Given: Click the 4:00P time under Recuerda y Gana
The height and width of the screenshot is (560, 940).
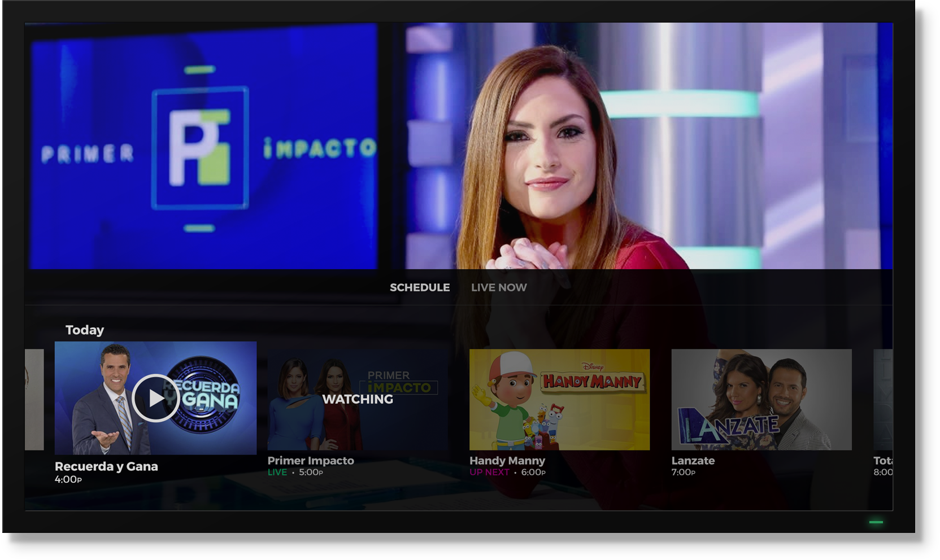Looking at the screenshot, I should [68, 480].
